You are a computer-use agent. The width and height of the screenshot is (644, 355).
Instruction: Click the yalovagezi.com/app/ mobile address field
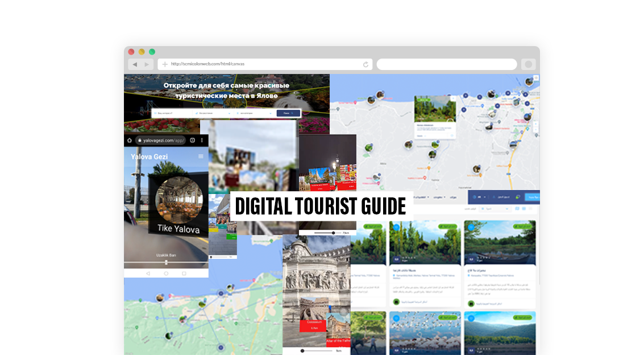tap(161, 141)
